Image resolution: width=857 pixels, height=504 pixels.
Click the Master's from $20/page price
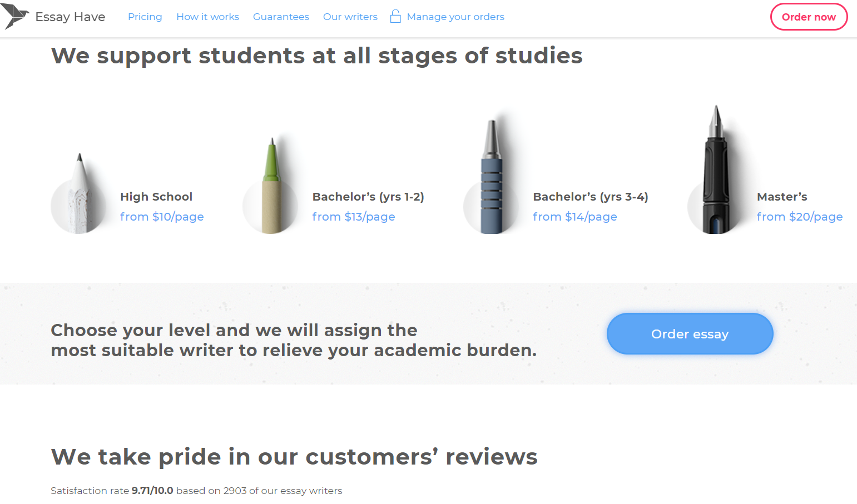(x=800, y=217)
